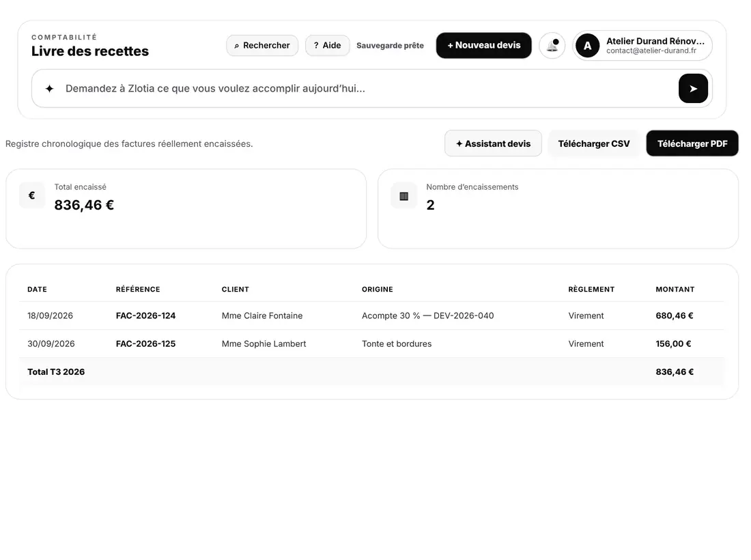Open the notifications bell
The image size is (751, 560).
(x=552, y=46)
